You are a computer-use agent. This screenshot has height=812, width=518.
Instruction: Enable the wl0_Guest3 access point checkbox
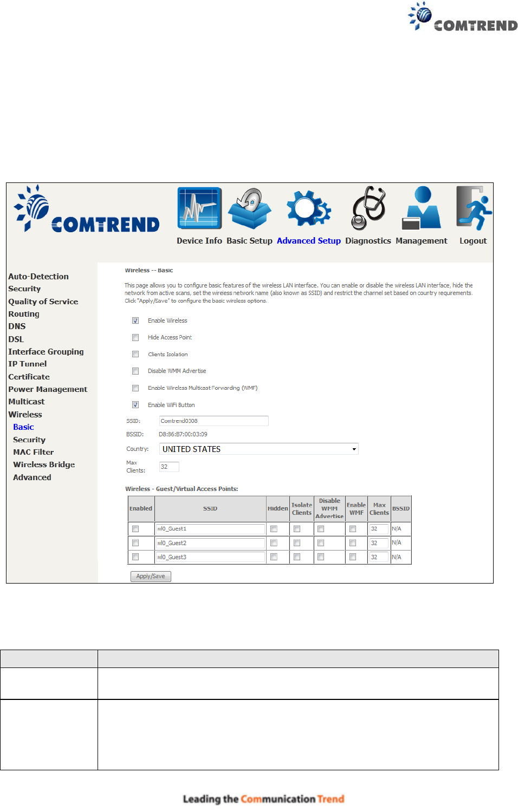click(x=135, y=557)
